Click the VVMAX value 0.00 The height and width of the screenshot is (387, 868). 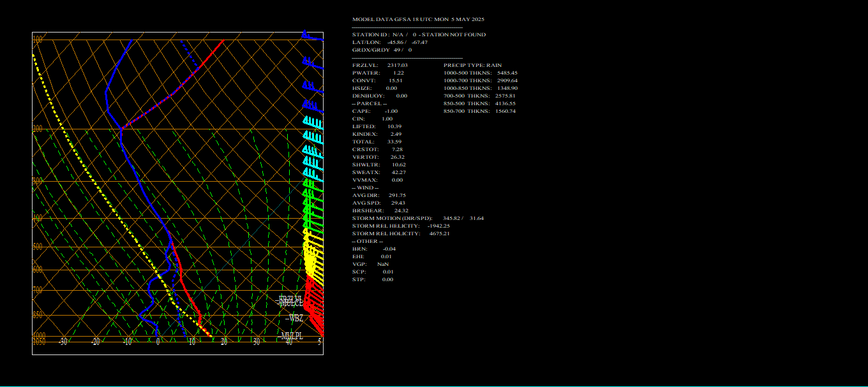pos(397,180)
